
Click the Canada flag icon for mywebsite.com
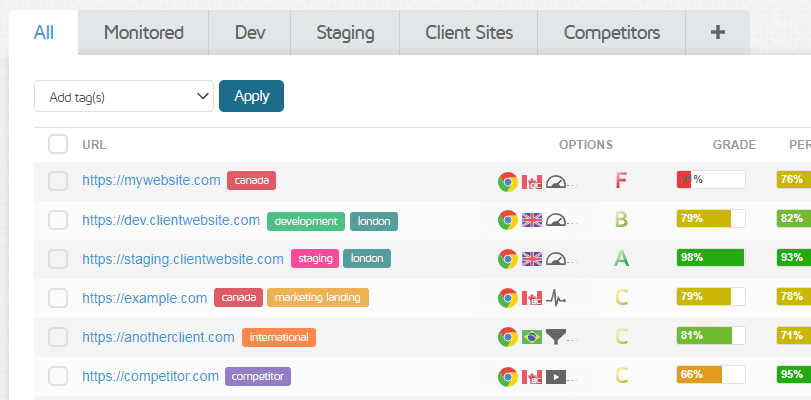(532, 181)
